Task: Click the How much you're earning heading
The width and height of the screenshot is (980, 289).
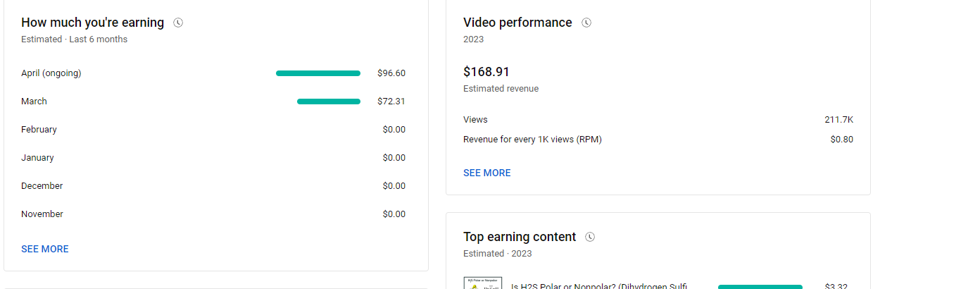Action: click(93, 23)
